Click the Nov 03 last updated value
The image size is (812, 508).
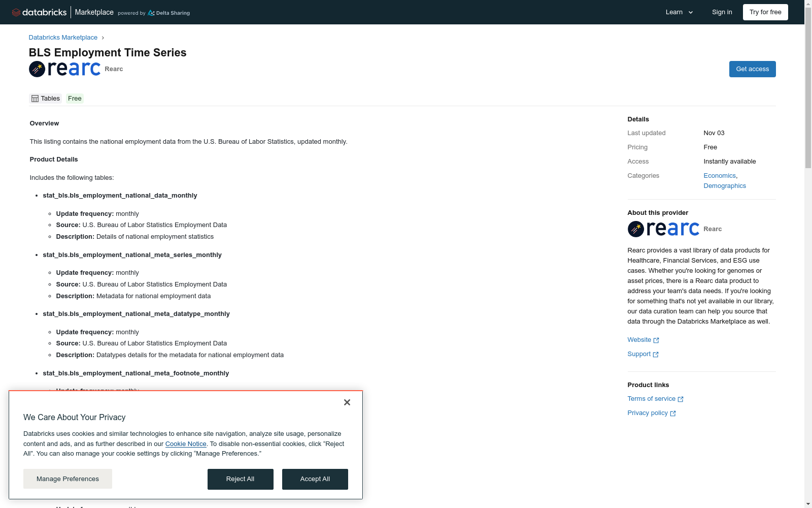point(714,133)
